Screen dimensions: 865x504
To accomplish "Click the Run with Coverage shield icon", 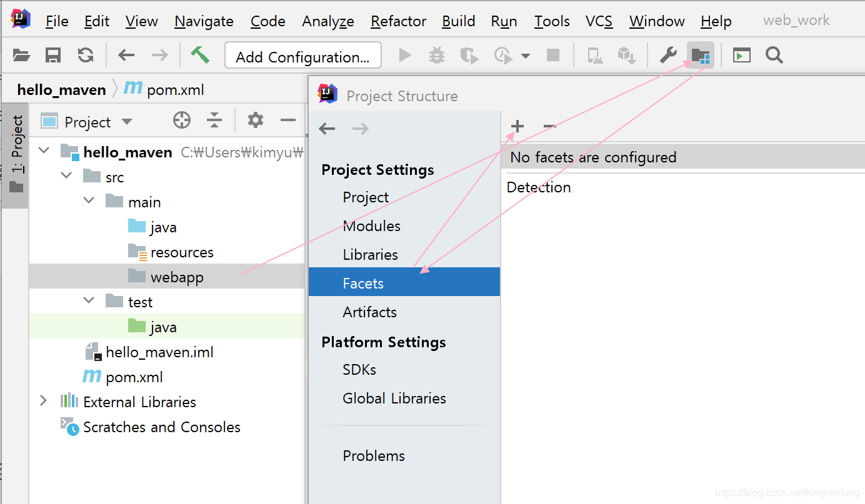I will 469,56.
